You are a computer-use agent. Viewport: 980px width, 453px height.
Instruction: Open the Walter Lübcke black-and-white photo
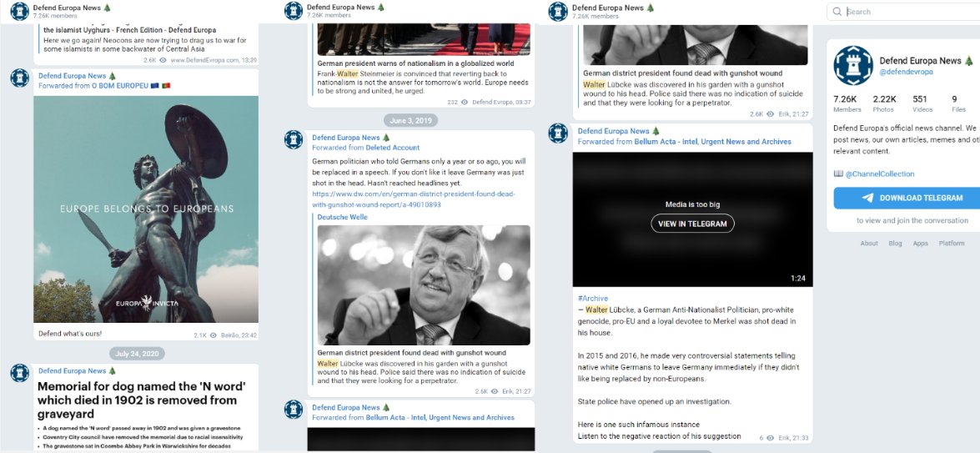[424, 285]
